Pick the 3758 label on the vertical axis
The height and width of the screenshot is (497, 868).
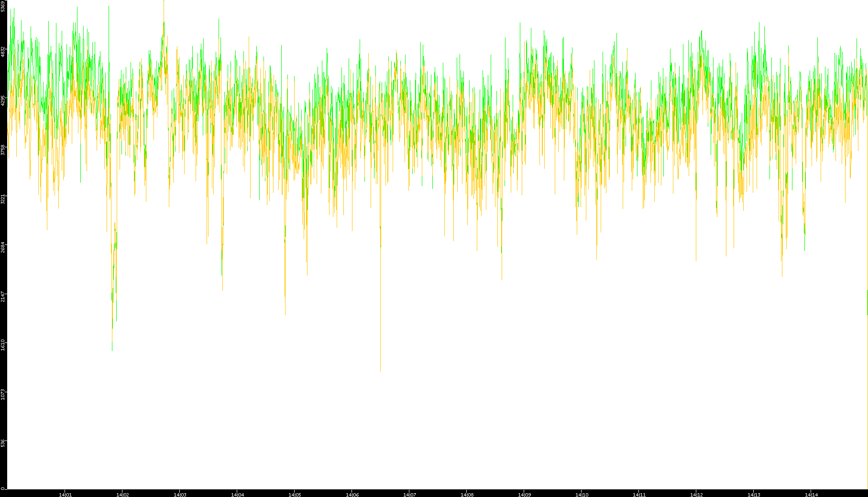click(3, 150)
